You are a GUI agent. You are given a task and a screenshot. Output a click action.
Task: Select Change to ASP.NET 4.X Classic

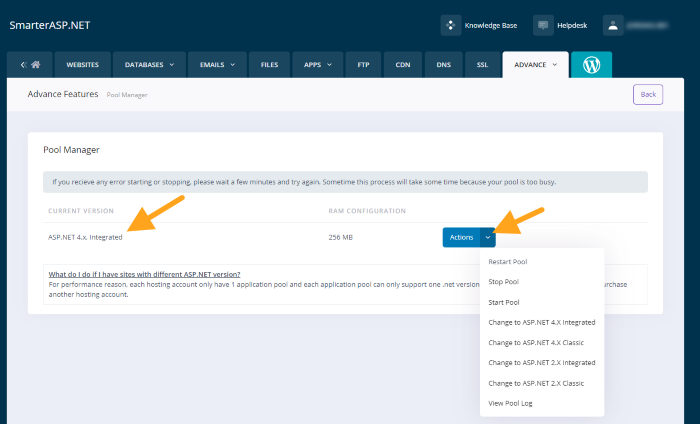point(538,343)
